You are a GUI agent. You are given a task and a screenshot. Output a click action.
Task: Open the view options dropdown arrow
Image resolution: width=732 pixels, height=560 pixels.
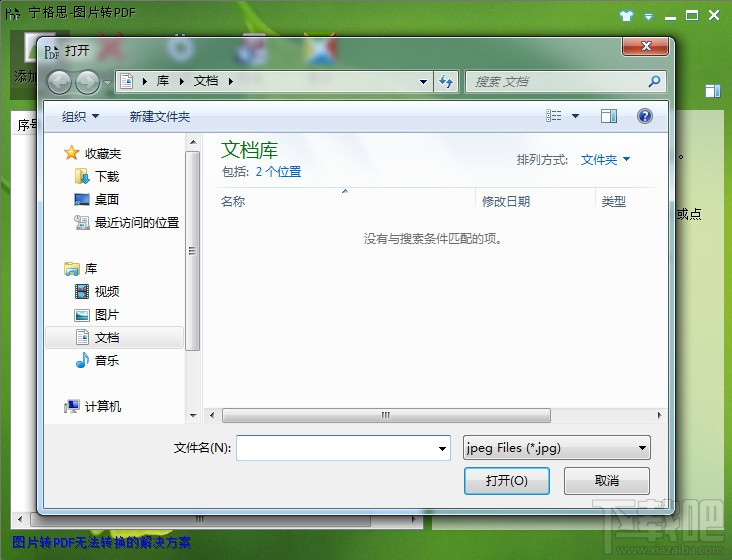pos(576,116)
